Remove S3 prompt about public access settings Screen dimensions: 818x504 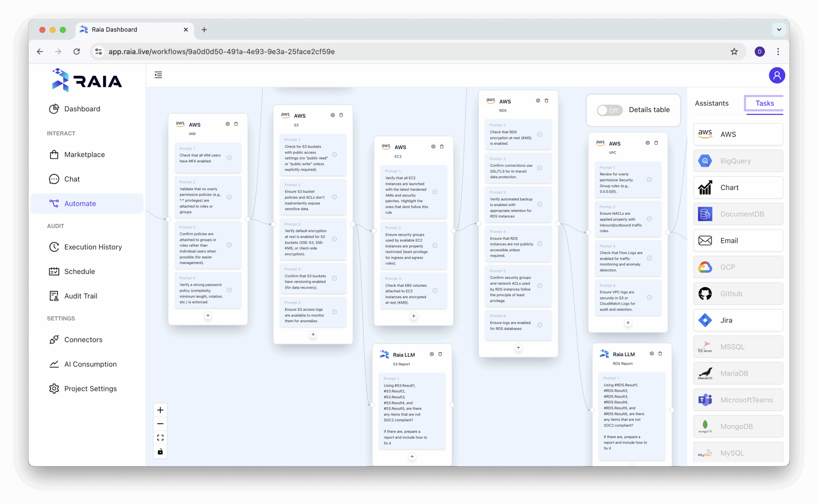[x=334, y=155]
